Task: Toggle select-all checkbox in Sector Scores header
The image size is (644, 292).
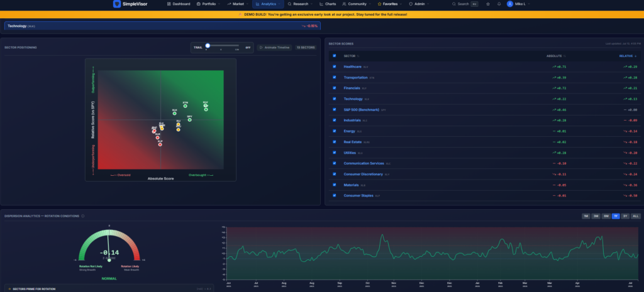Action: [x=335, y=56]
